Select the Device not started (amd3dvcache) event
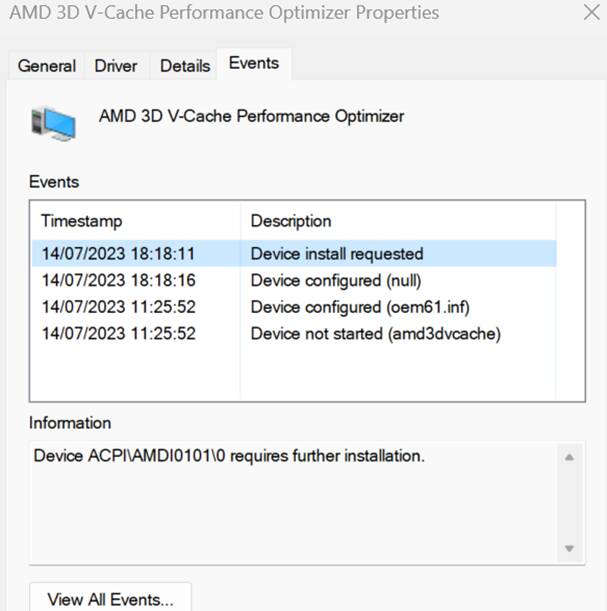The width and height of the screenshot is (607, 611). pos(375,333)
